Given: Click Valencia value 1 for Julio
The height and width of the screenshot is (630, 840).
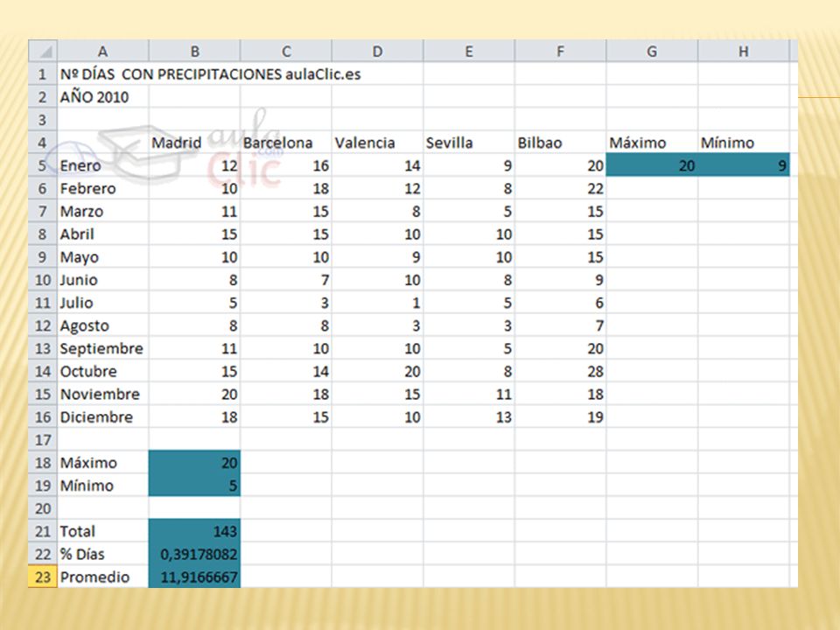Looking at the screenshot, I should coord(377,303).
